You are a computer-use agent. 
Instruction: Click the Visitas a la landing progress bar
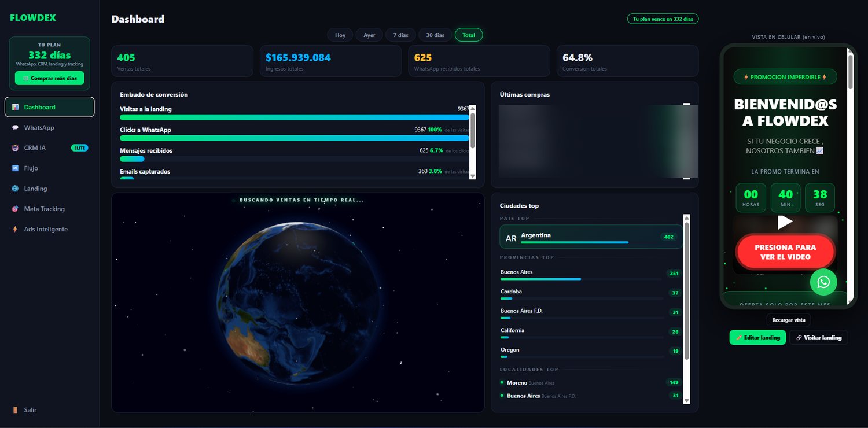295,117
